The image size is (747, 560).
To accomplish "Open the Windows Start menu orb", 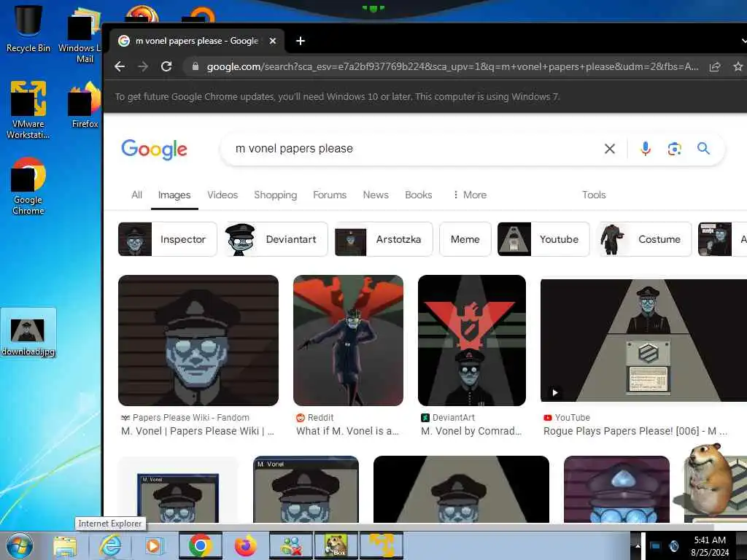I will point(19,545).
